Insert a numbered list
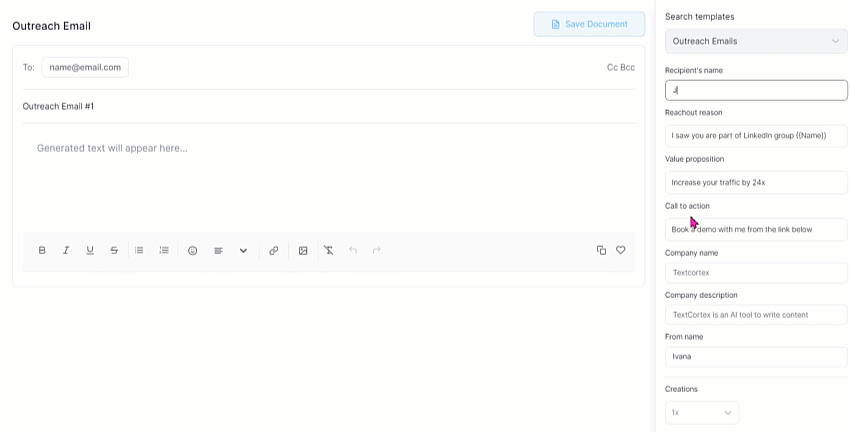Screen dimensions: 850x432 tap(164, 250)
